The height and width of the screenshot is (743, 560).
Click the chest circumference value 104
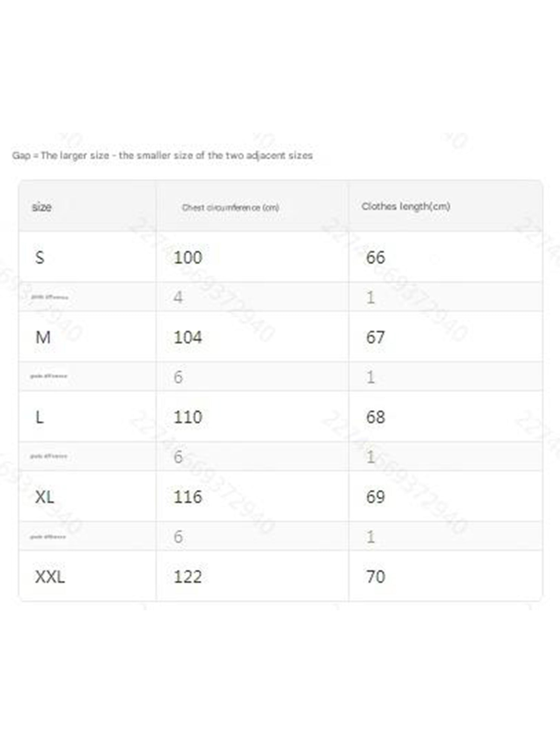(x=188, y=337)
